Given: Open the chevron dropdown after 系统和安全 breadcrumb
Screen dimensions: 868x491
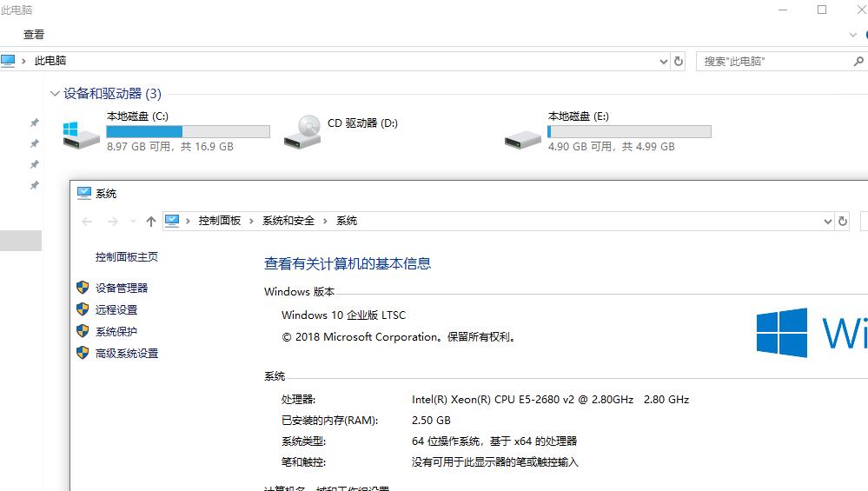Looking at the screenshot, I should tap(325, 222).
